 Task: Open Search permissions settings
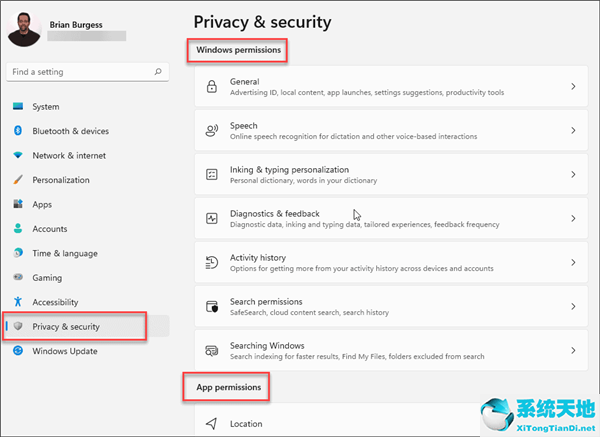pyautogui.click(x=266, y=302)
